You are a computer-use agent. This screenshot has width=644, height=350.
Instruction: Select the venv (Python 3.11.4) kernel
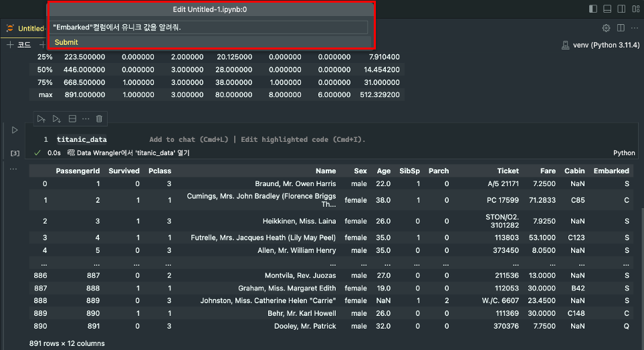click(x=606, y=46)
